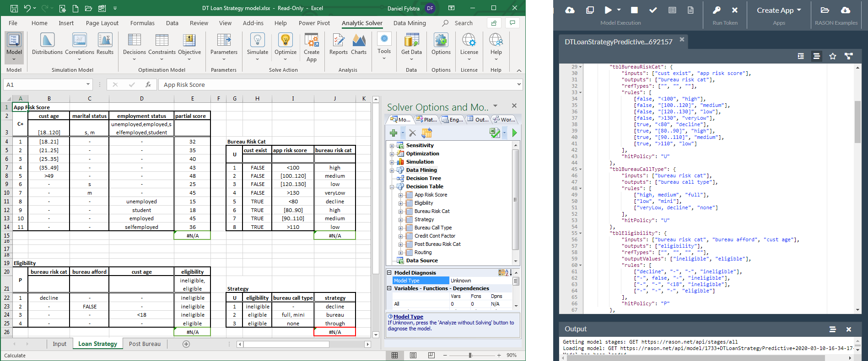Click the cloud upload icon in RASON toolbar
Viewport: 868px width, 361px height.
570,10
